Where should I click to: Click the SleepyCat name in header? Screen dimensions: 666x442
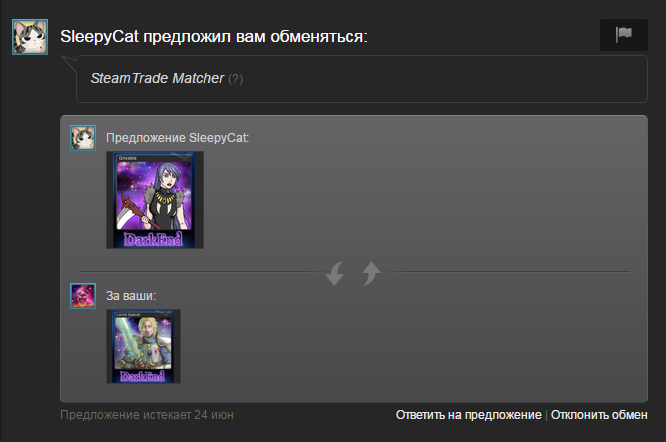[99, 37]
